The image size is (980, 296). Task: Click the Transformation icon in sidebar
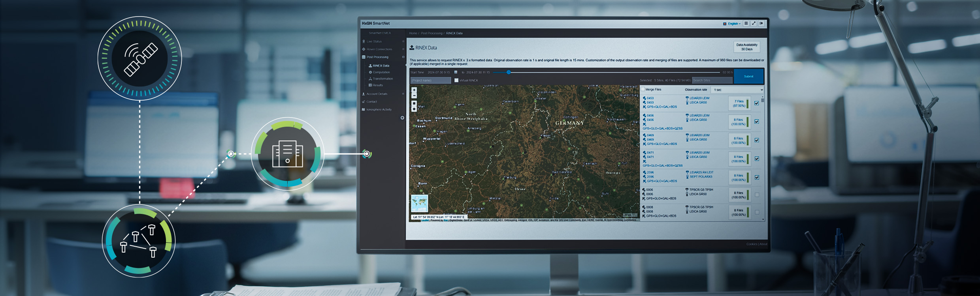point(370,79)
